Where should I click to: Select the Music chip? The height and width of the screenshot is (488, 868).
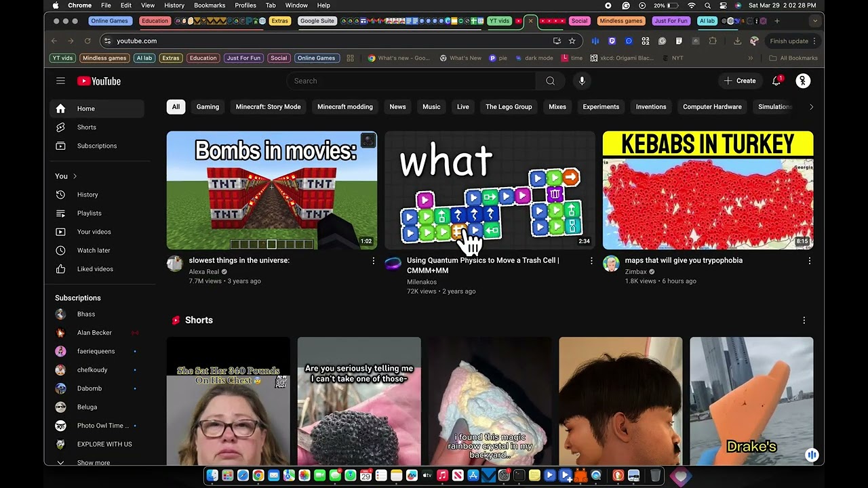coord(431,107)
